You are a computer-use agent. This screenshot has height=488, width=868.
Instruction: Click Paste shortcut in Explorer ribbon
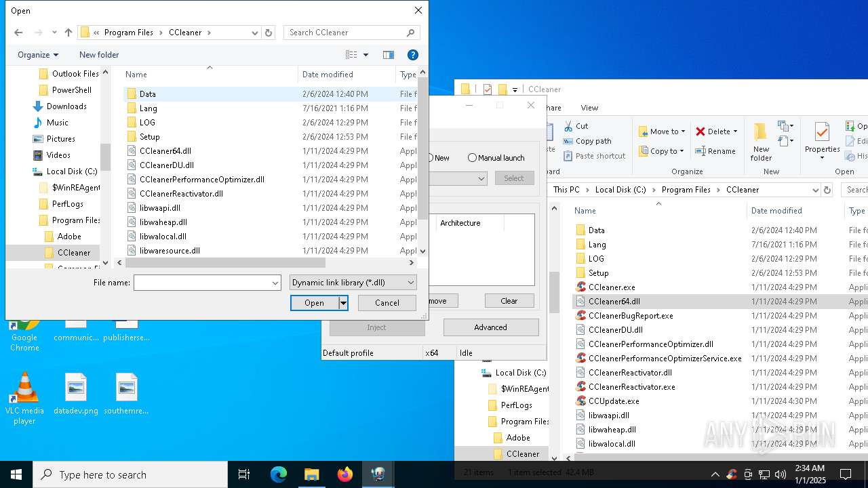pos(594,156)
